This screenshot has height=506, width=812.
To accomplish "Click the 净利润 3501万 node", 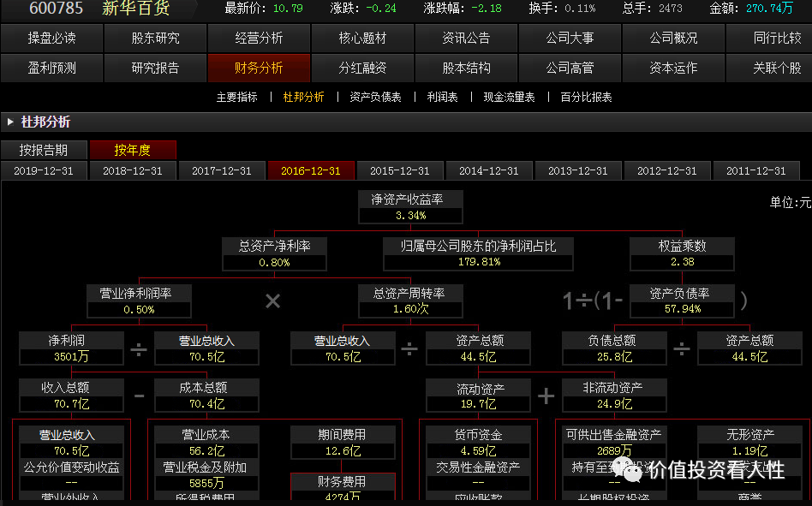I will click(71, 348).
